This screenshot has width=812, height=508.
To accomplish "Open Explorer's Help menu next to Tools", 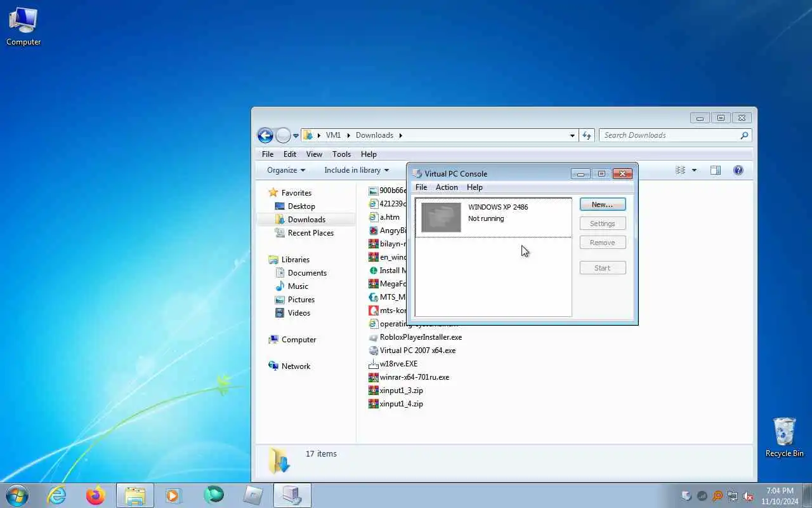I will click(x=369, y=154).
